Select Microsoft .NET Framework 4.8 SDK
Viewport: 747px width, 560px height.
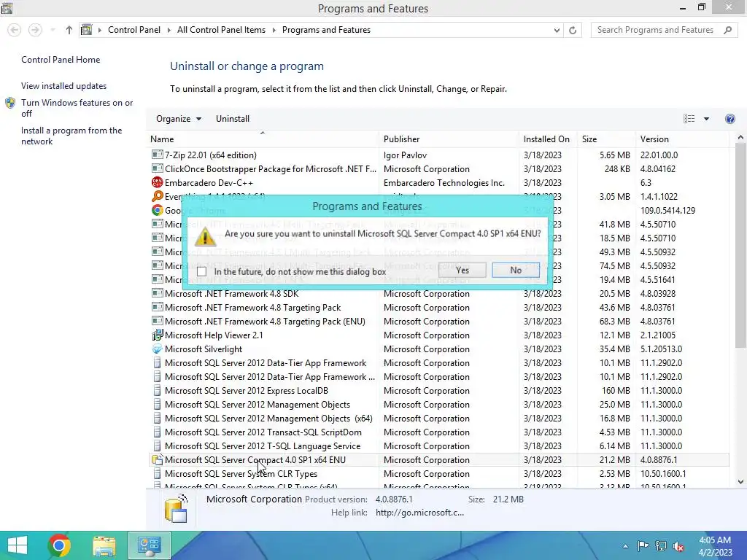[438, 293]
